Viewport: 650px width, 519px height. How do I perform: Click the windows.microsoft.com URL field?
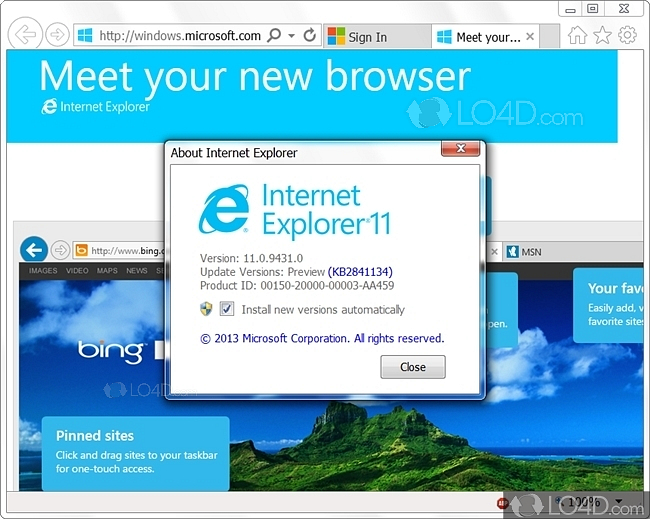point(180,36)
